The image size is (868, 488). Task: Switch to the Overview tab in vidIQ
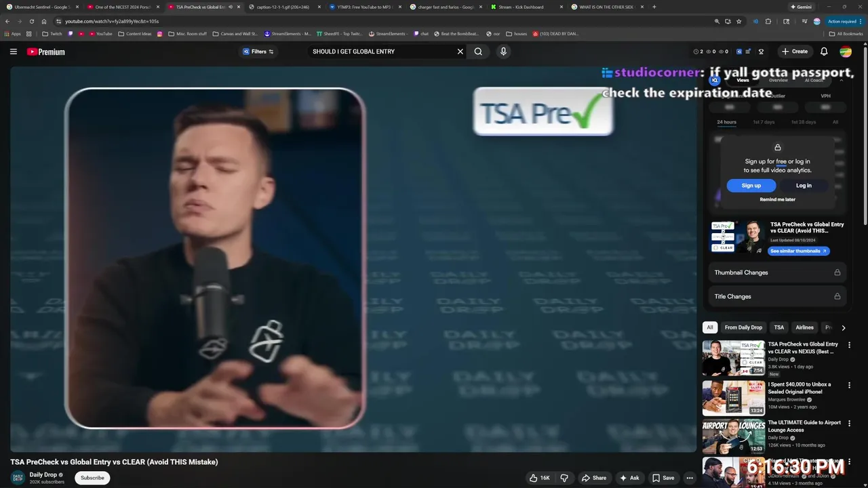(x=778, y=80)
